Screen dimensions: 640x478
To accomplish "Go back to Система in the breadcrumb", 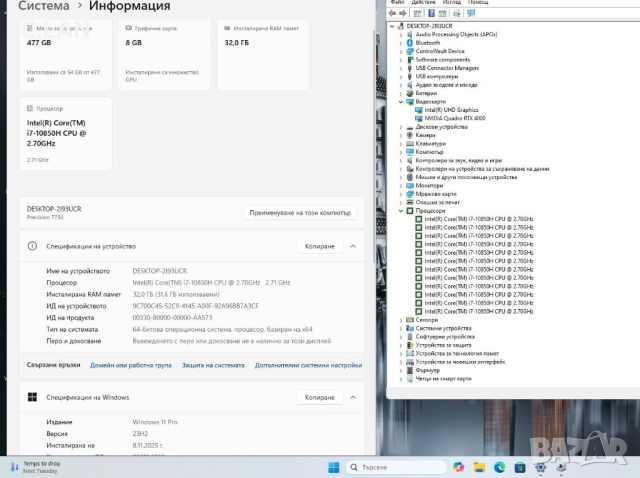I will pos(44,6).
